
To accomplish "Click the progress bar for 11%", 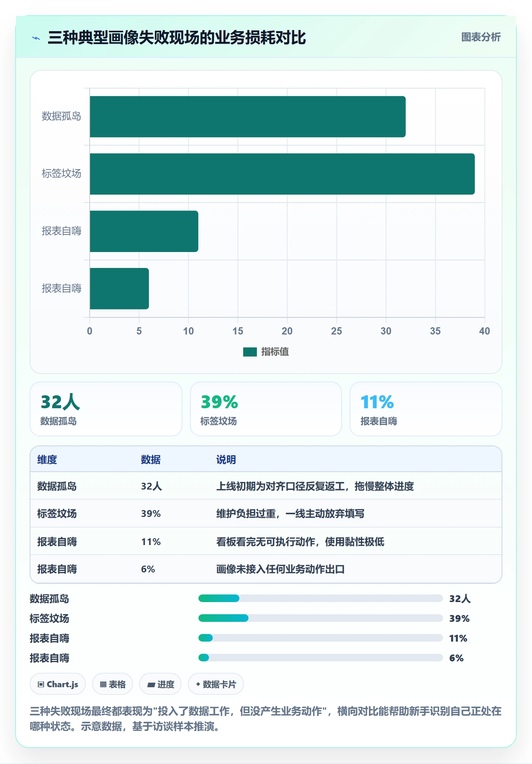I will tap(320, 638).
